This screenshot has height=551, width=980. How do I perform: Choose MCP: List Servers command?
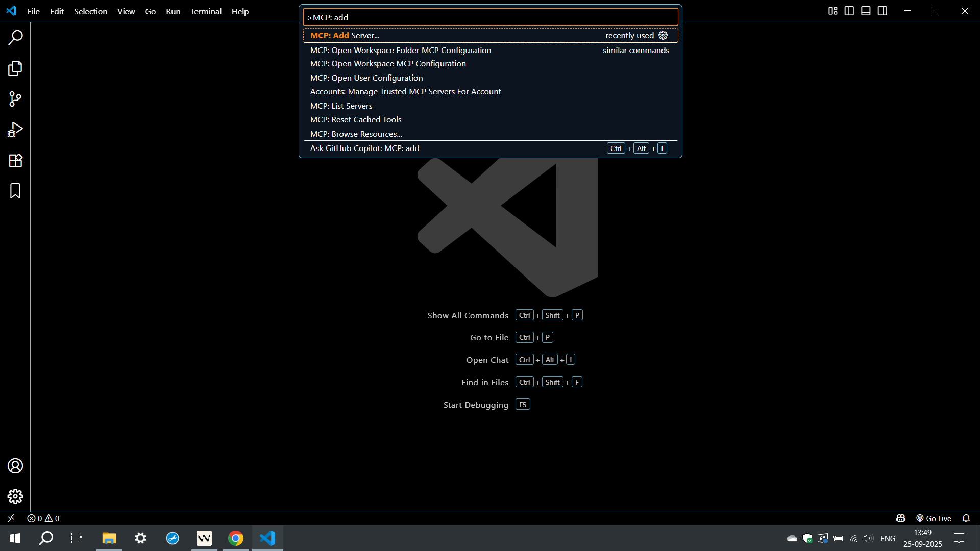(x=341, y=106)
